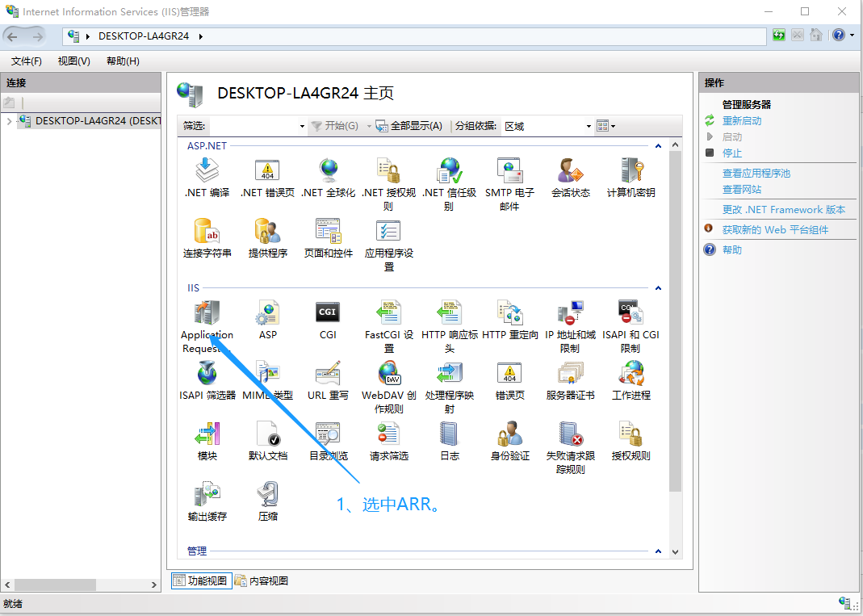Open 查看应用程序池 link
Viewport: 863px width, 616px height.
[756, 174]
